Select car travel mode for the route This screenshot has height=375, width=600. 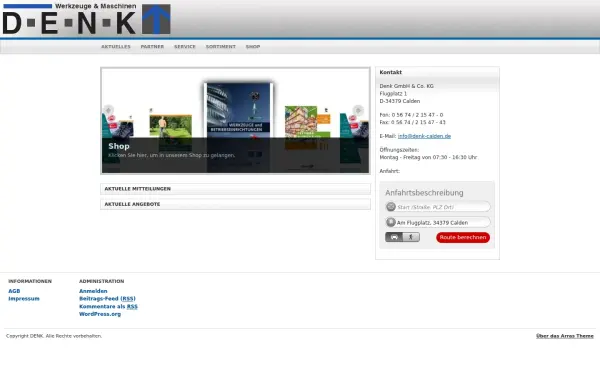point(394,237)
